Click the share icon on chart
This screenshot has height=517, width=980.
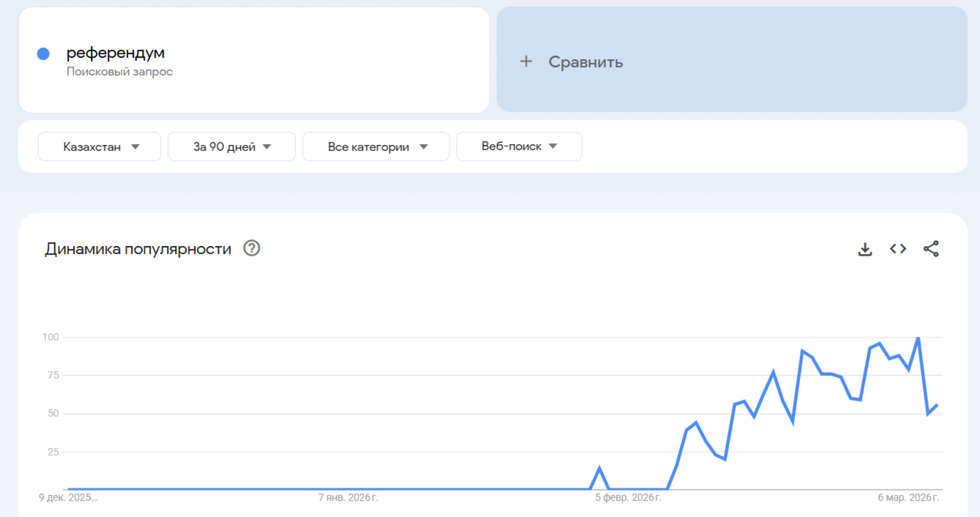click(930, 249)
